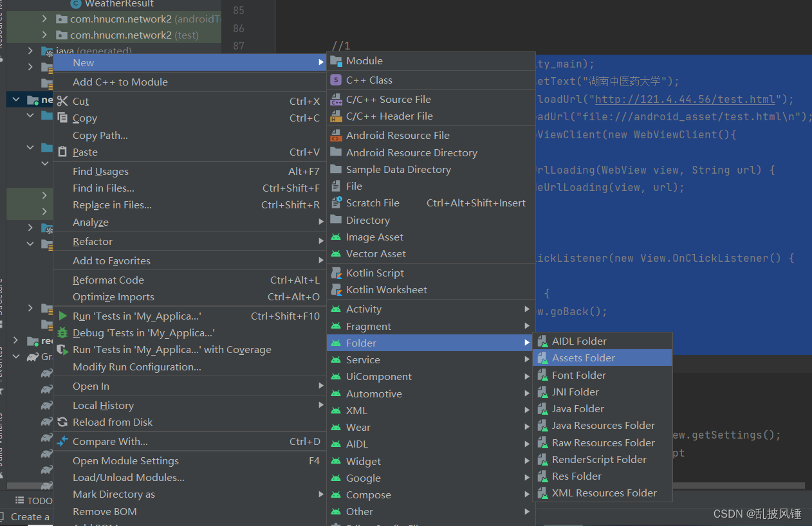The image size is (812, 526).
Task: Select Find in Files... entry
Action: pyautogui.click(x=190, y=188)
